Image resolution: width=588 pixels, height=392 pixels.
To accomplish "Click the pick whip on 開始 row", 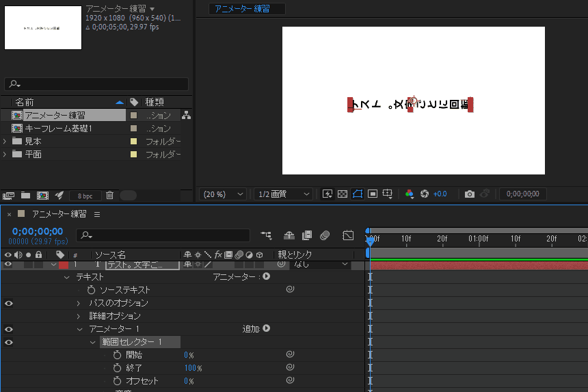I will coord(290,354).
